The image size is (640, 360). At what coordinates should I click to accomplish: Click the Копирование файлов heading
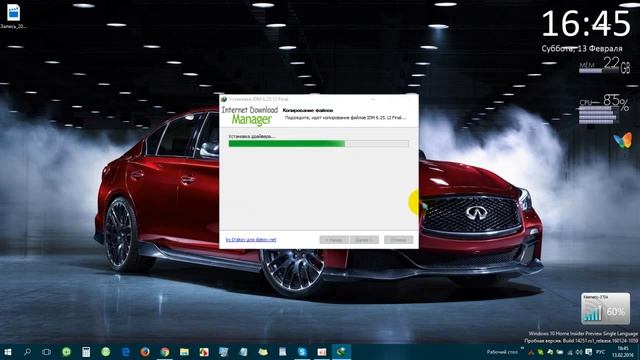point(308,110)
